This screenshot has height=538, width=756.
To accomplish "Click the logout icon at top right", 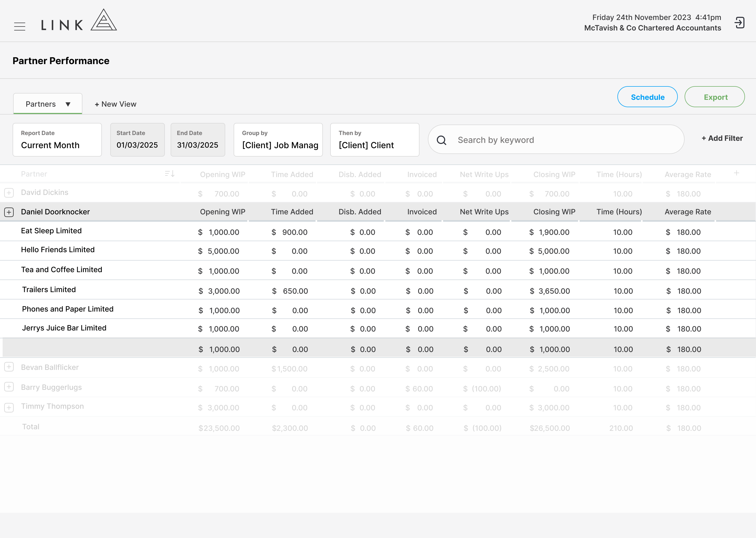I will coord(739,23).
